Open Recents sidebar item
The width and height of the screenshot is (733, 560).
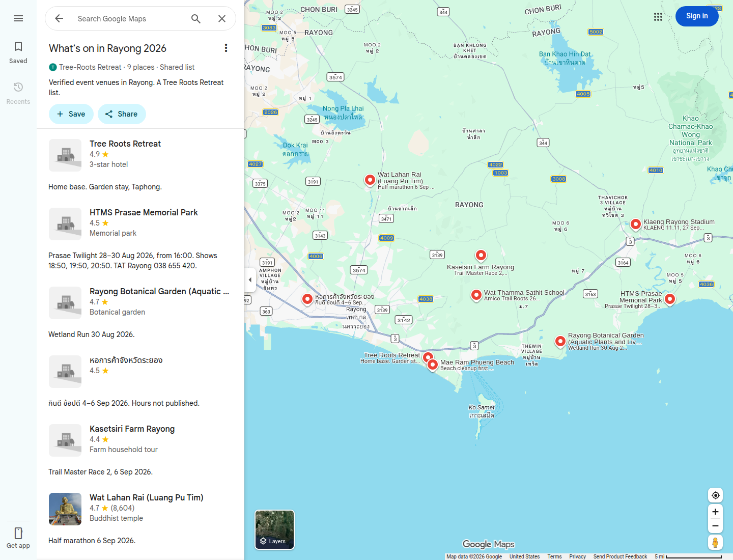[18, 93]
